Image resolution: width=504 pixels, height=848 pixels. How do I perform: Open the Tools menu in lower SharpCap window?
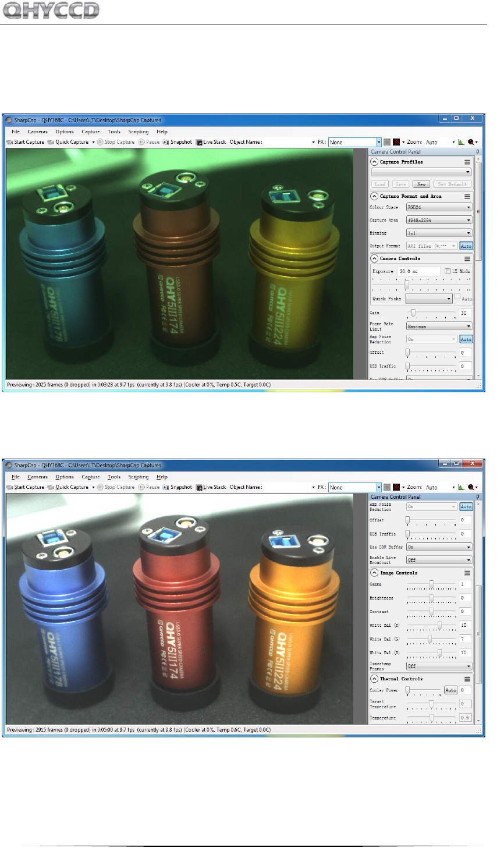click(114, 477)
